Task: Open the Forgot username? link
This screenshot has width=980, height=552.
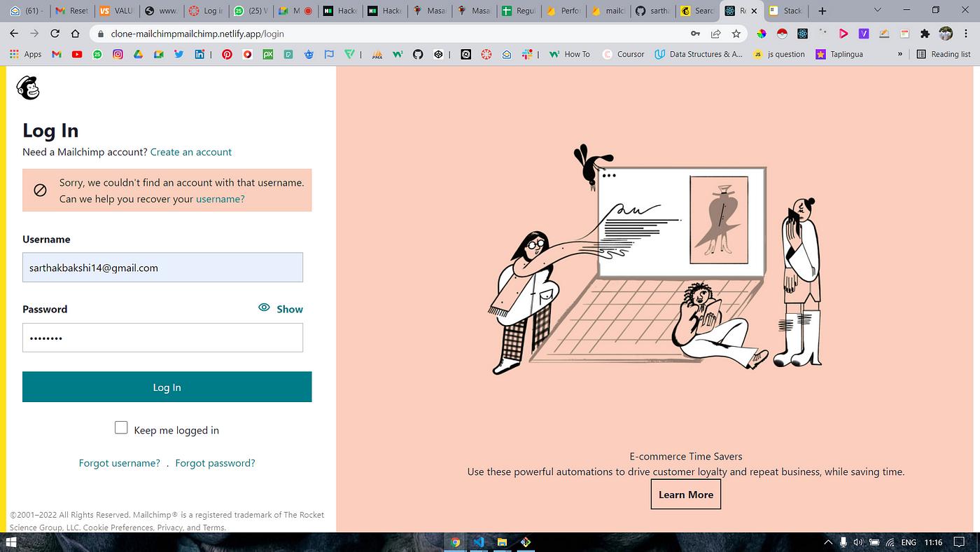Action: point(120,463)
